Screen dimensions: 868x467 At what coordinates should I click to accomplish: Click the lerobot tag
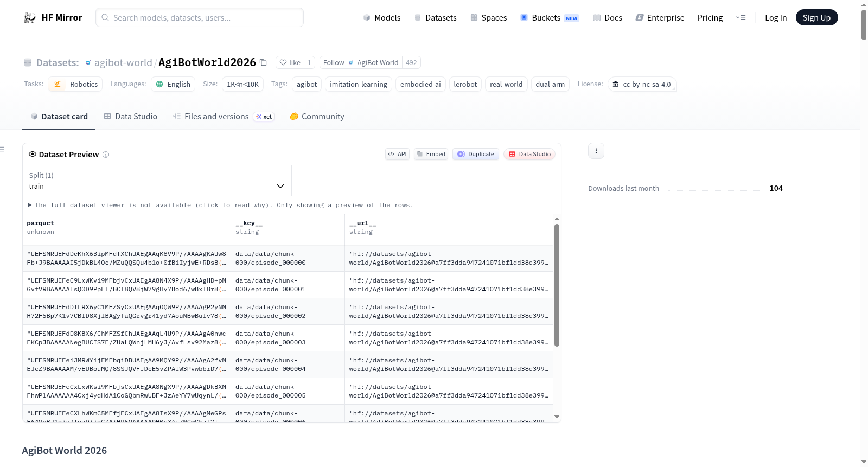point(465,84)
